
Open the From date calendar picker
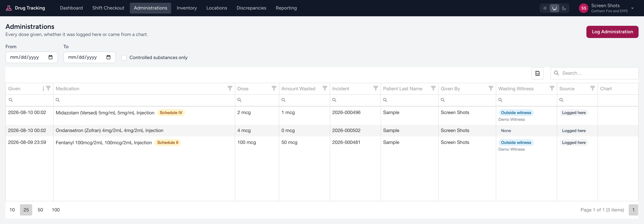click(x=51, y=57)
